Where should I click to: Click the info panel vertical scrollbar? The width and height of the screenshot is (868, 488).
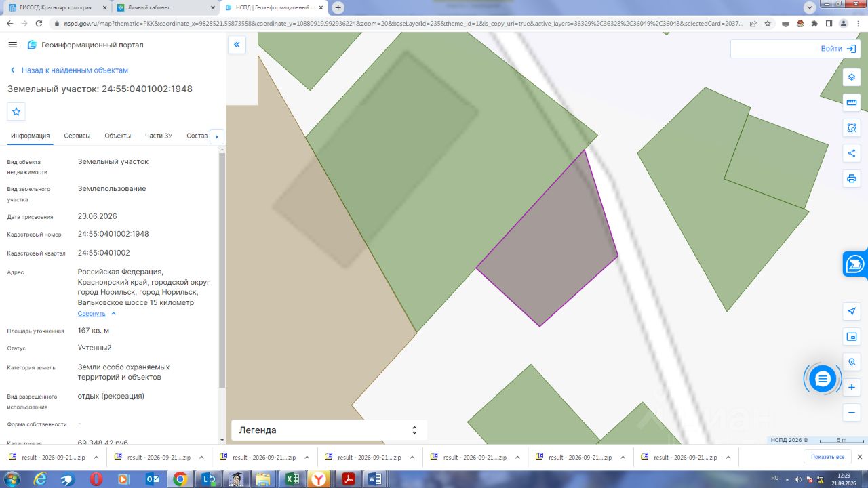(x=222, y=271)
